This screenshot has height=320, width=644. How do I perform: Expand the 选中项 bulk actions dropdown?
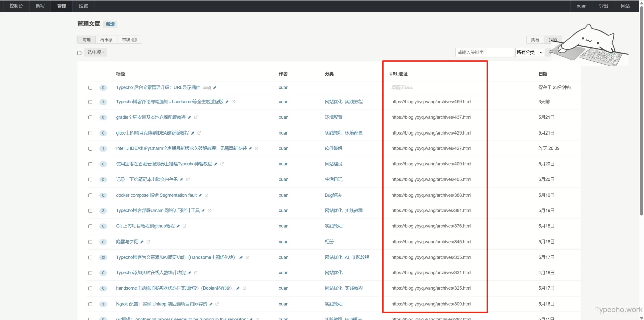point(96,52)
